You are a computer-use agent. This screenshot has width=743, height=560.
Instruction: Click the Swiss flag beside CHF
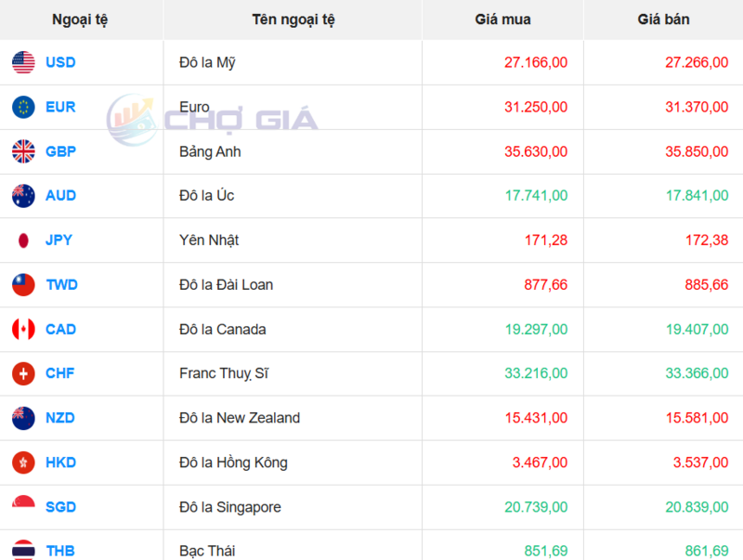tap(23, 373)
